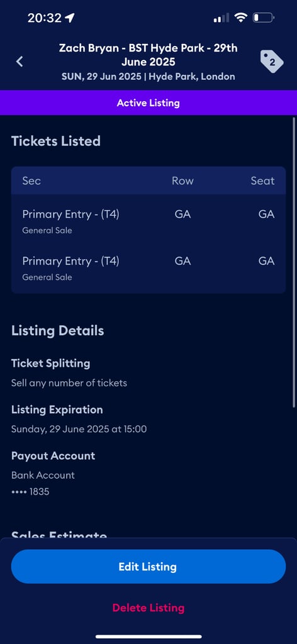The width and height of the screenshot is (297, 644).
Task: Tap the back chevron arrow
Action: [20, 62]
